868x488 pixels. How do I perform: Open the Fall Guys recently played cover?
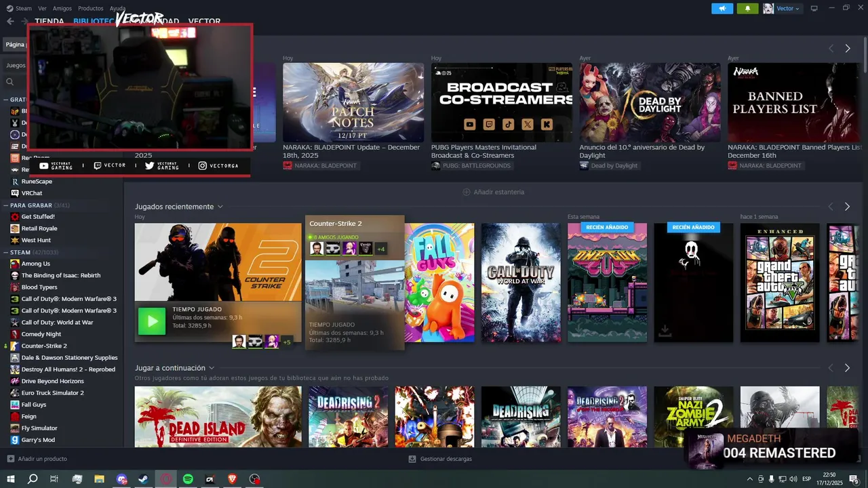coord(439,283)
